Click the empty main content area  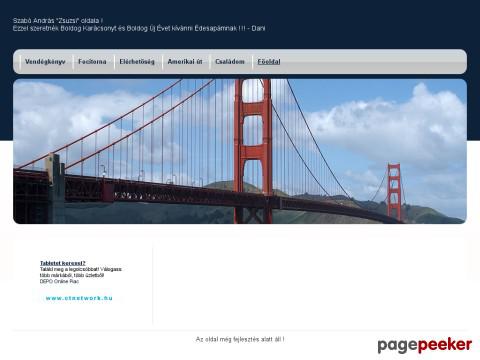tap(310, 283)
